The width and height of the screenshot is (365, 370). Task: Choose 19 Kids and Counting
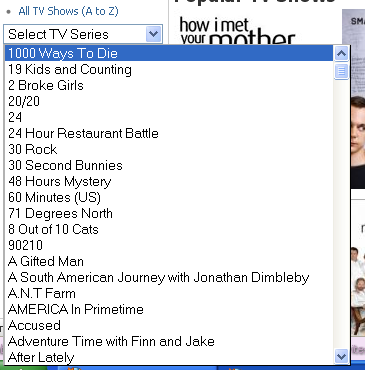(169, 69)
